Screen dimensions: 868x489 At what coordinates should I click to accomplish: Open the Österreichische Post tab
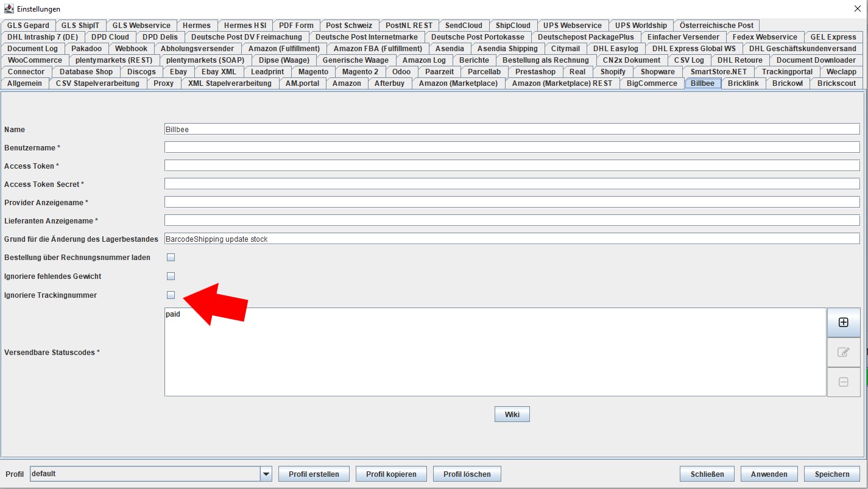(x=716, y=26)
